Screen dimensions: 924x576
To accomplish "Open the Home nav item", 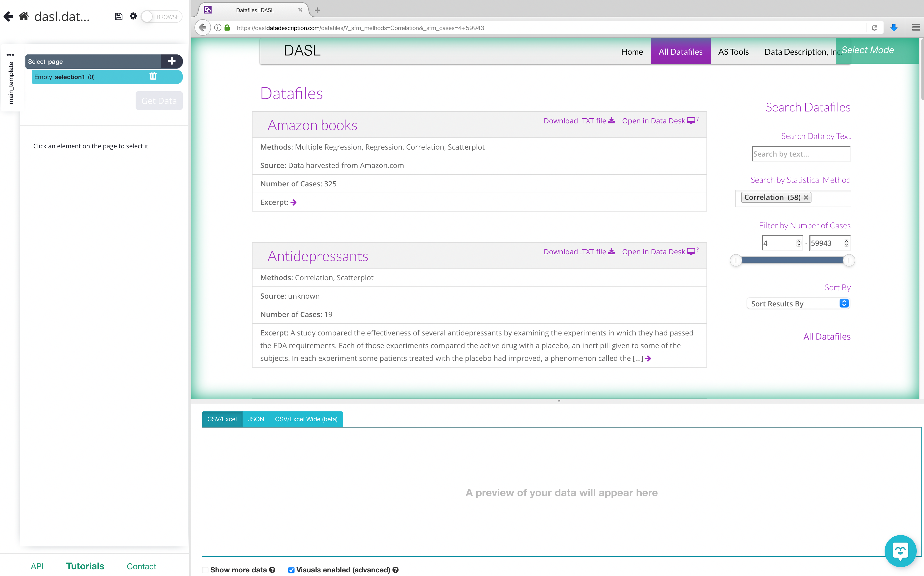I will tap(632, 51).
